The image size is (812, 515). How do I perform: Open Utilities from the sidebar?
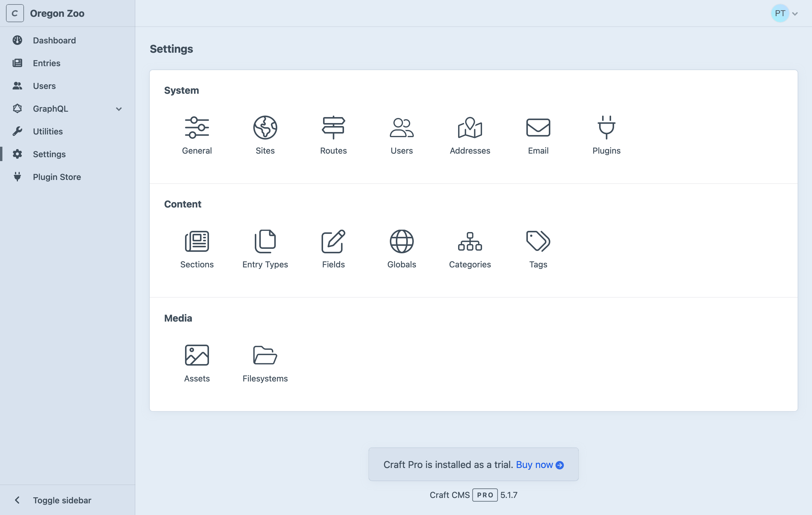point(47,131)
